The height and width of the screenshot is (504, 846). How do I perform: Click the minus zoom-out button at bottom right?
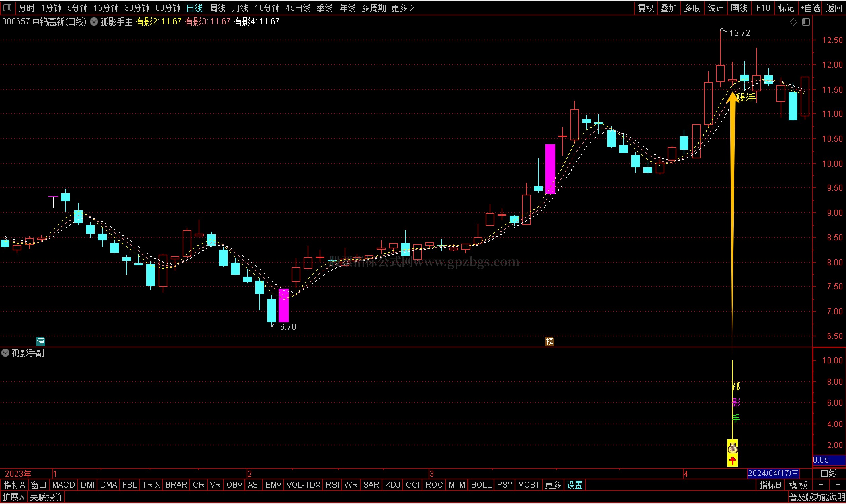pyautogui.click(x=837, y=485)
